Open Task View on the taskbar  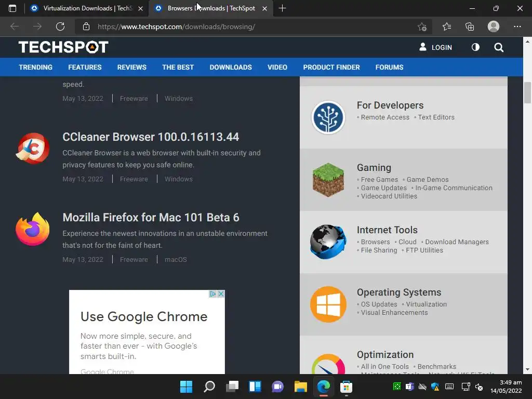pos(232,387)
